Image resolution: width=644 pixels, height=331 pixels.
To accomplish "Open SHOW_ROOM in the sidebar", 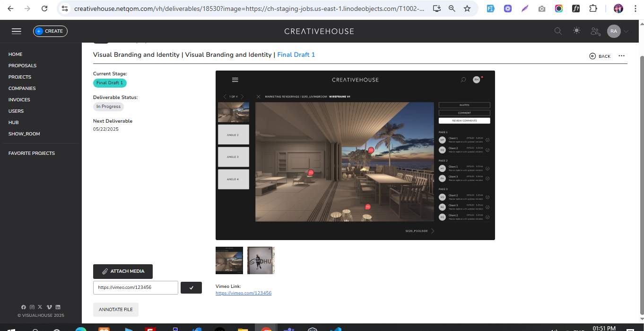I will tap(24, 134).
